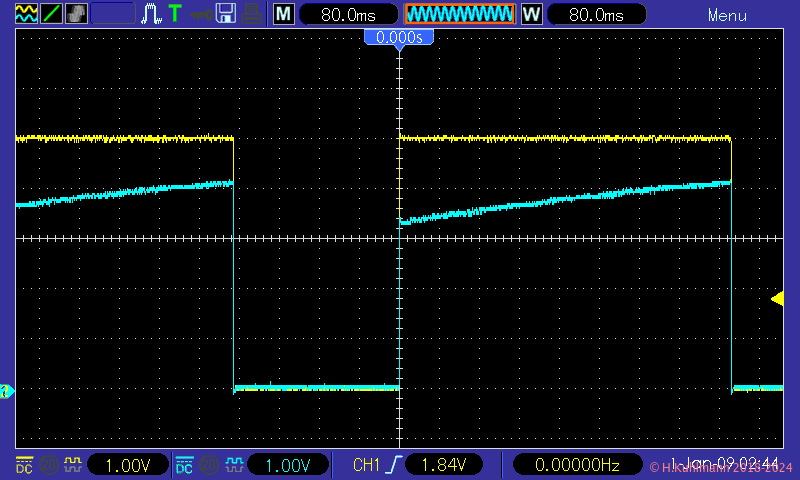This screenshot has width=800, height=480.
Task: Open the CH2 1.00V vertical scale field
Action: 289,465
